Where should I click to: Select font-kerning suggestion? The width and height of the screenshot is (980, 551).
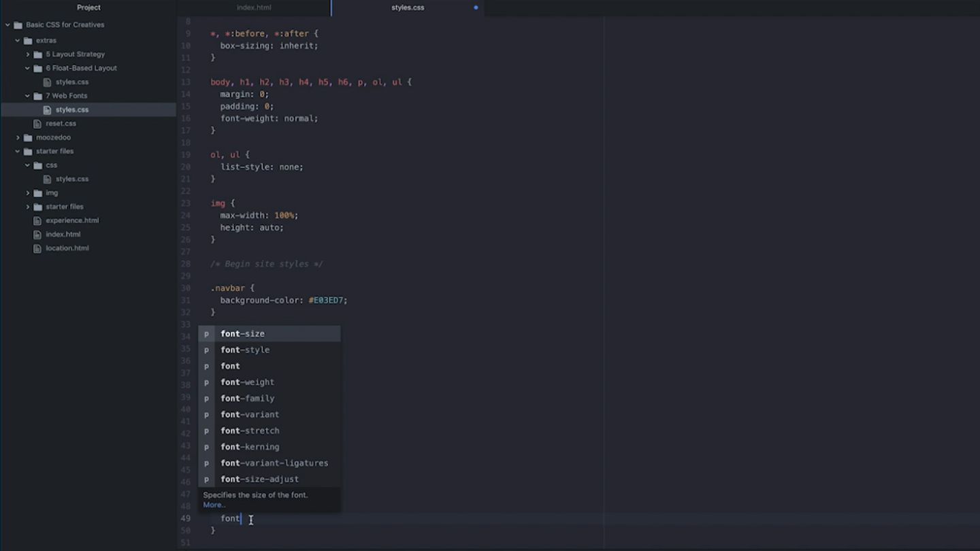269,447
